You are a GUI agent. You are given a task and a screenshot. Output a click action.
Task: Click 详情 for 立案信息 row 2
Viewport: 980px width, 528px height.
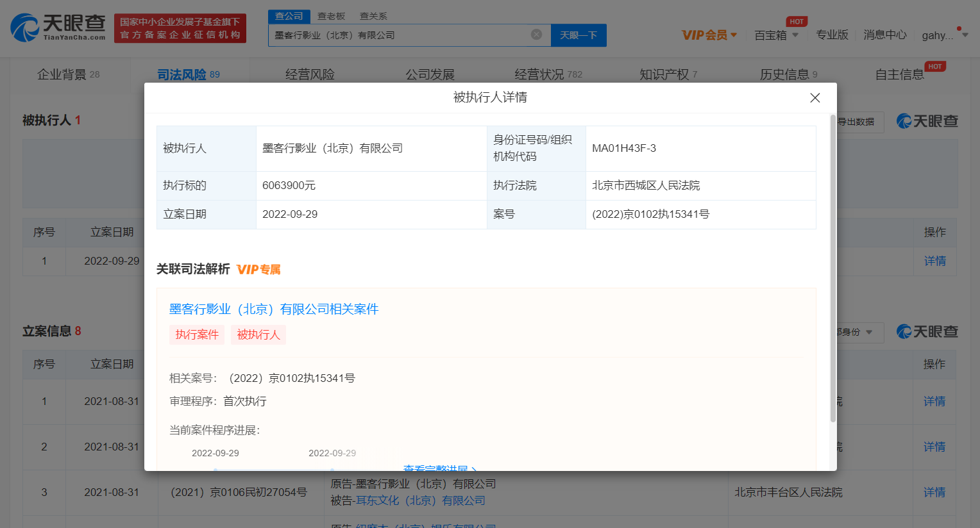click(x=934, y=447)
